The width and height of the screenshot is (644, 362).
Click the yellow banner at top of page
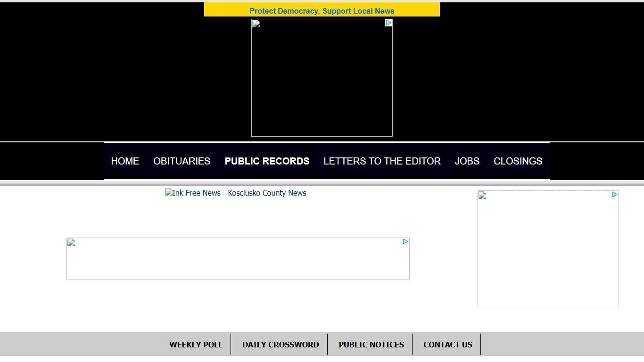click(x=322, y=9)
